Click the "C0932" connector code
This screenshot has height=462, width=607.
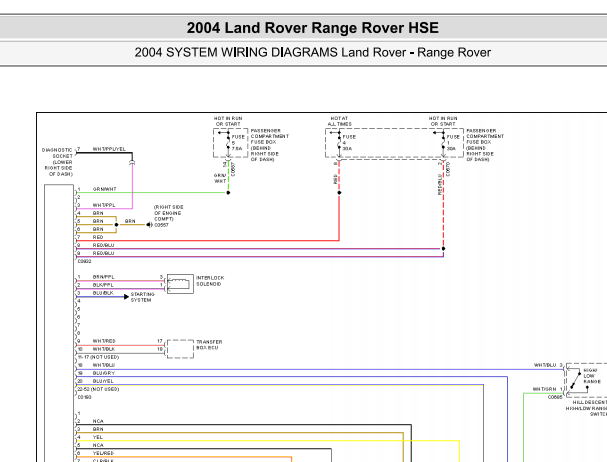click(x=85, y=261)
